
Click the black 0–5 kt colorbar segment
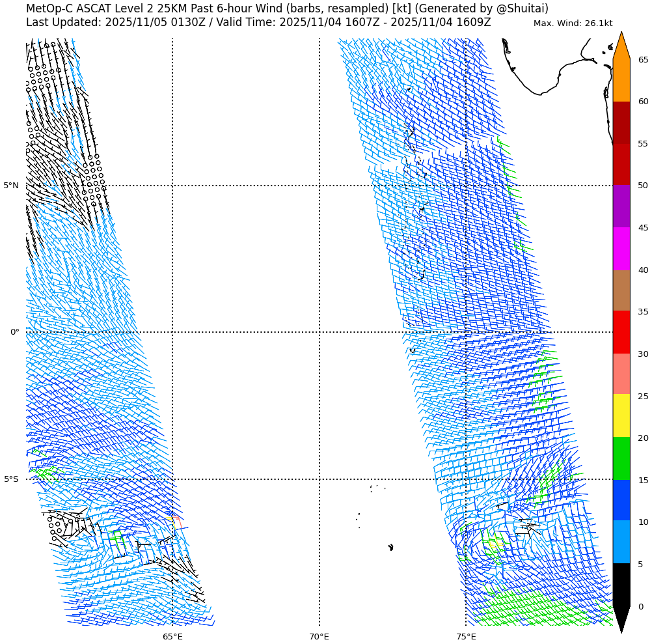click(x=621, y=585)
